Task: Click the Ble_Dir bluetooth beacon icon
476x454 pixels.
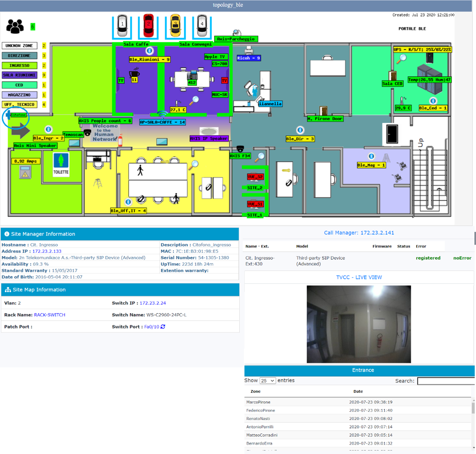Action: pyautogui.click(x=300, y=130)
